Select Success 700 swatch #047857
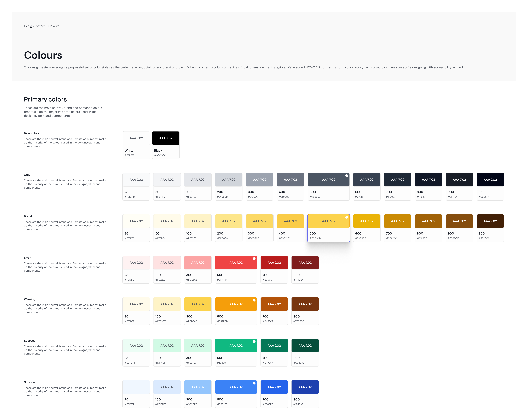528x420 pixels. [x=274, y=353]
